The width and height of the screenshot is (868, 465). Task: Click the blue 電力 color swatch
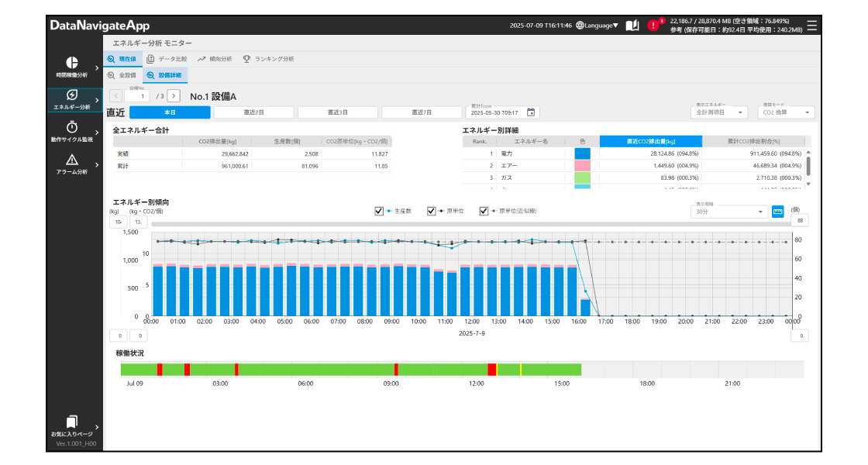click(582, 153)
